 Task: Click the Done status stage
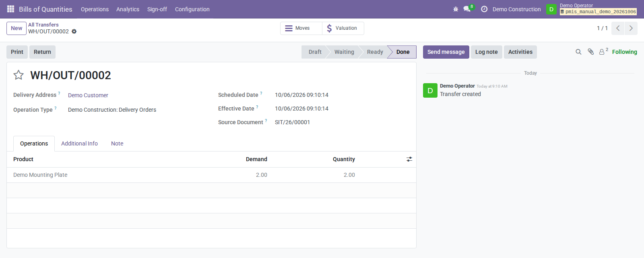[x=402, y=52]
